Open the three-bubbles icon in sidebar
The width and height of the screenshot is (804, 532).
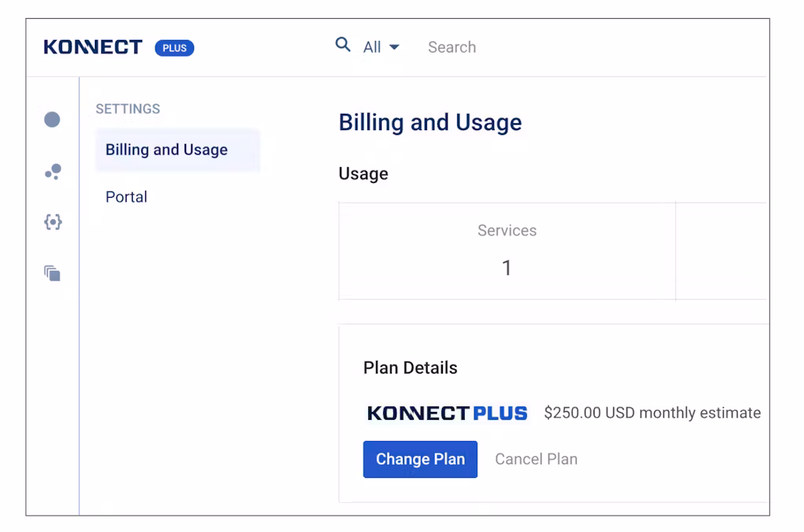[x=53, y=171]
